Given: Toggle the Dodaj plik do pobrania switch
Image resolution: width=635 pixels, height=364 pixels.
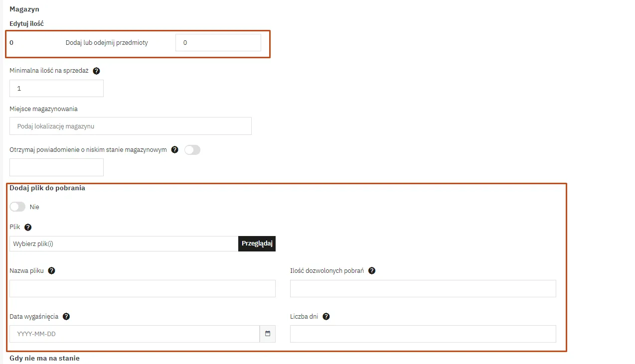Looking at the screenshot, I should click(17, 207).
